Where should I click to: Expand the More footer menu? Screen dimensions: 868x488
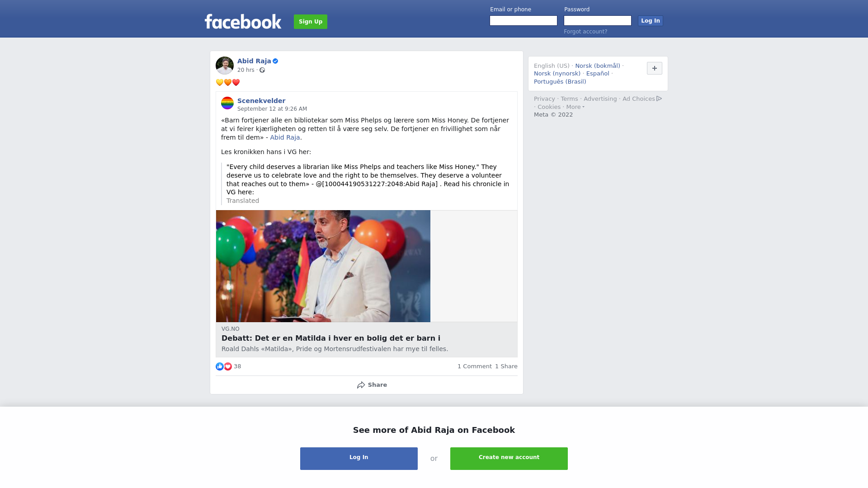coord(575,107)
